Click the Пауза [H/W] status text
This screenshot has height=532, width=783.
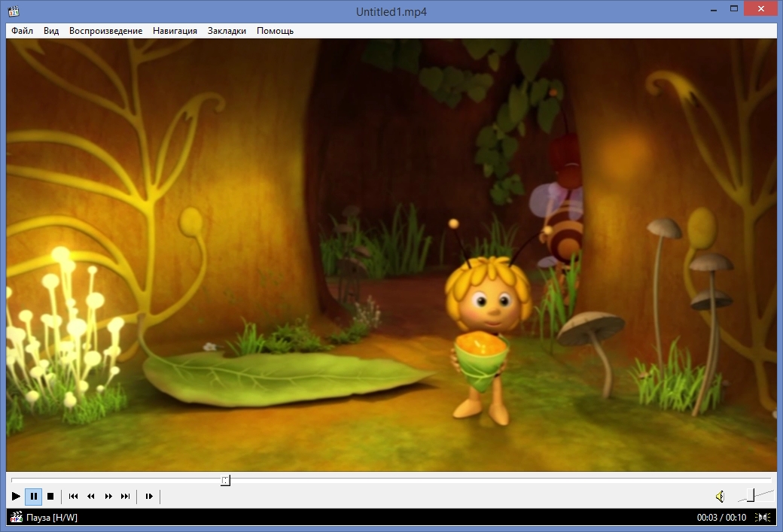pyautogui.click(x=52, y=518)
